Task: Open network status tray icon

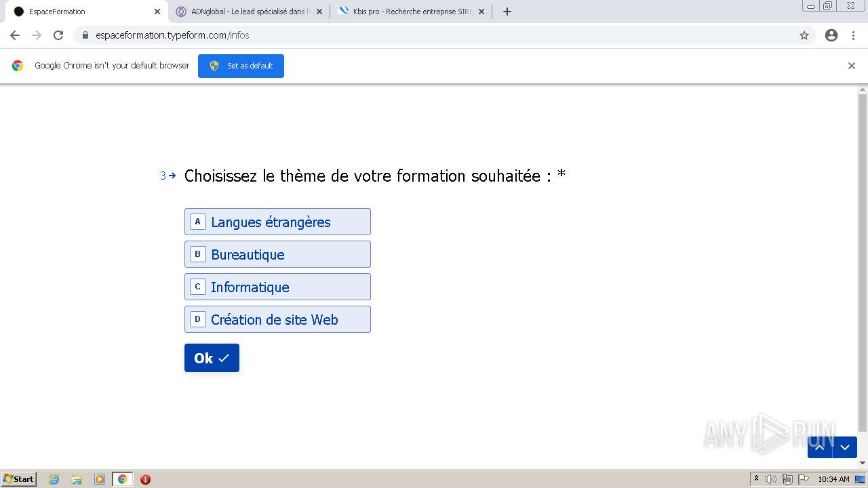Action: (787, 479)
